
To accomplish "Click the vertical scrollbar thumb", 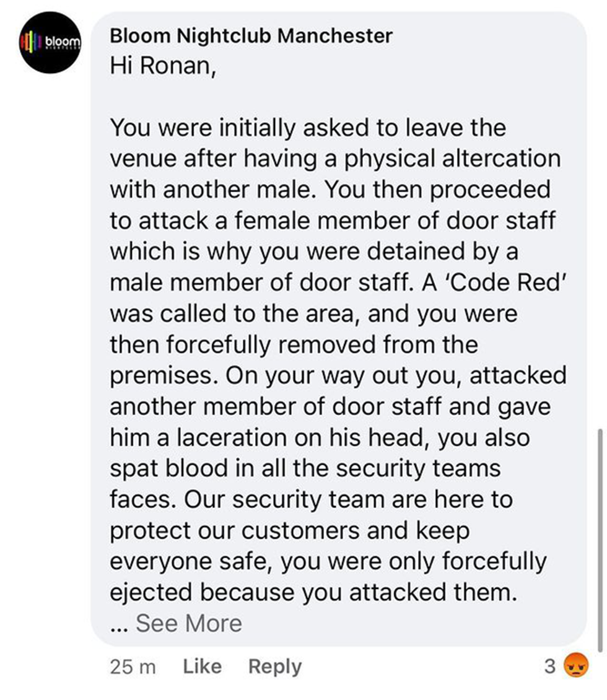I will [600, 539].
